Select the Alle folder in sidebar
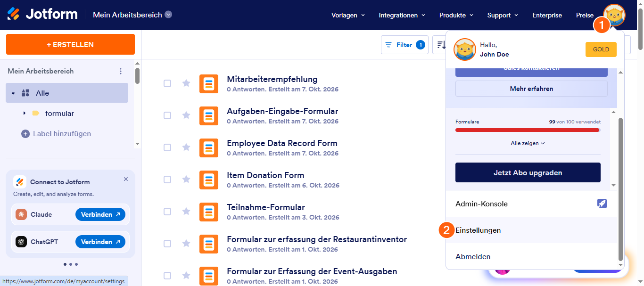This screenshot has height=286, width=644. click(67, 93)
